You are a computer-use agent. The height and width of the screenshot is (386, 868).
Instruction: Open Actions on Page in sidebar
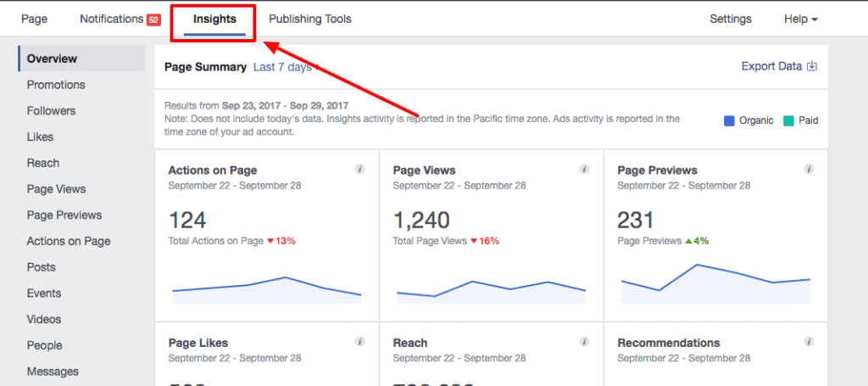coord(69,241)
